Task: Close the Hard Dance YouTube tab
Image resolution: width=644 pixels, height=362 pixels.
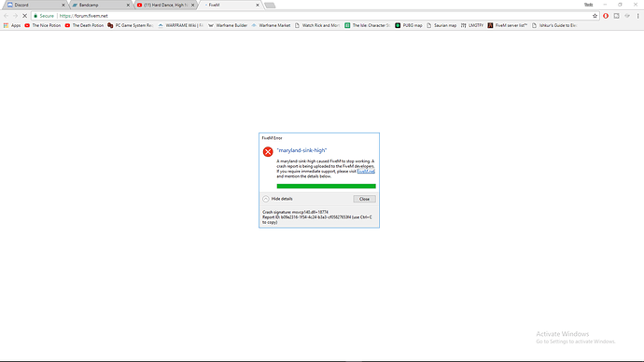Action: 192,5
